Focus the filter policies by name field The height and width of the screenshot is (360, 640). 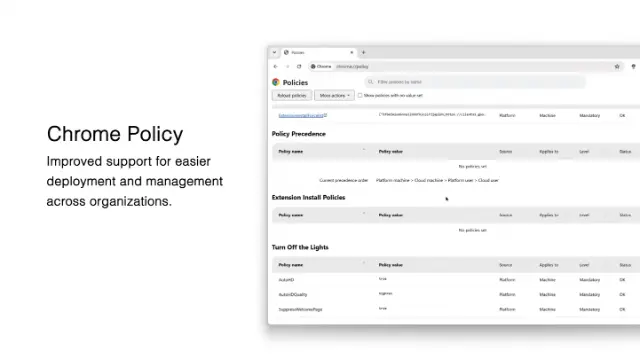475,82
